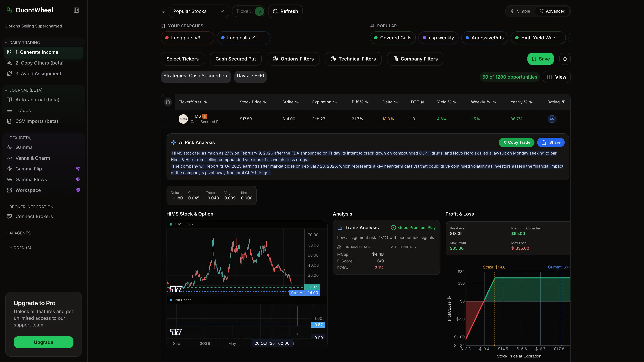This screenshot has width=644, height=362.
Task: Click the QuantWheel logo
Action: click(30, 10)
